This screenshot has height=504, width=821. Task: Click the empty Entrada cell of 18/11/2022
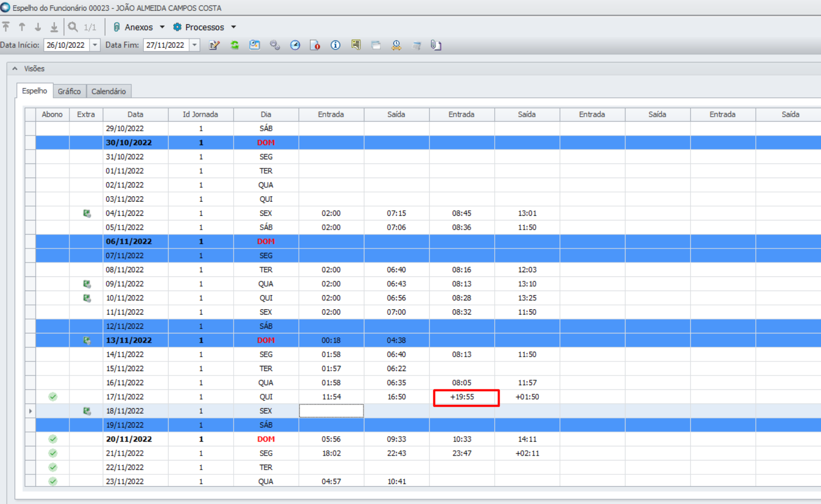point(331,411)
